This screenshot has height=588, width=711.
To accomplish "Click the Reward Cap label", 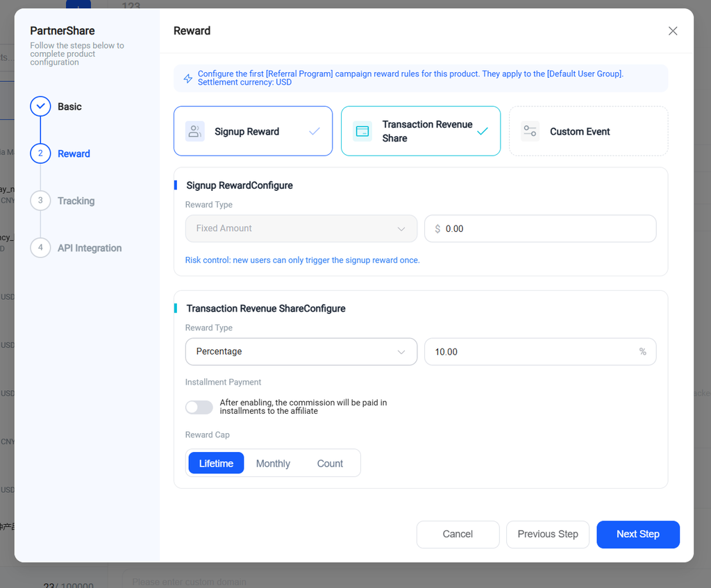I will point(207,435).
